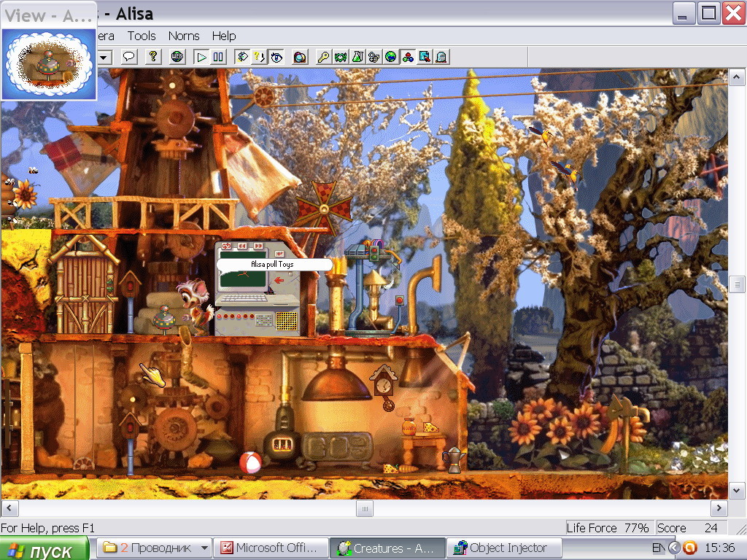Open the globe world kit icon

tap(391, 57)
